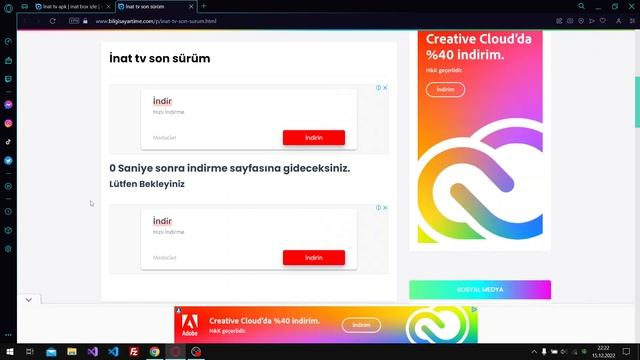Viewport: 640px width, 360px height.
Task: Close the first ad with its X
Action: point(385,87)
